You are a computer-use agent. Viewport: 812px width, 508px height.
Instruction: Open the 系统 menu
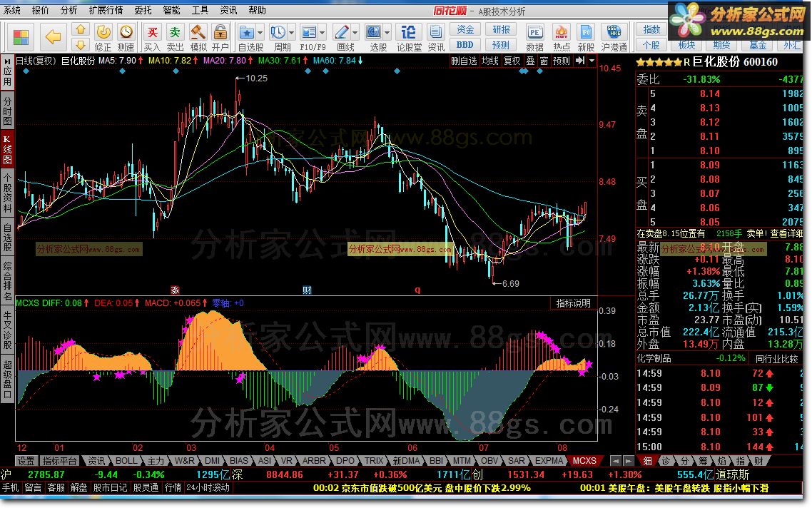(12, 10)
